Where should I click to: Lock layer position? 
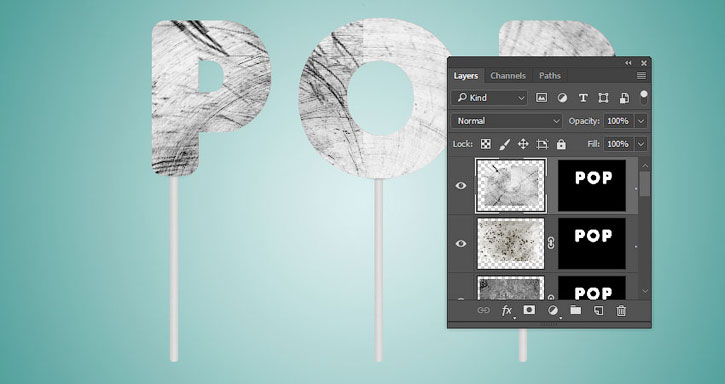pos(523,144)
